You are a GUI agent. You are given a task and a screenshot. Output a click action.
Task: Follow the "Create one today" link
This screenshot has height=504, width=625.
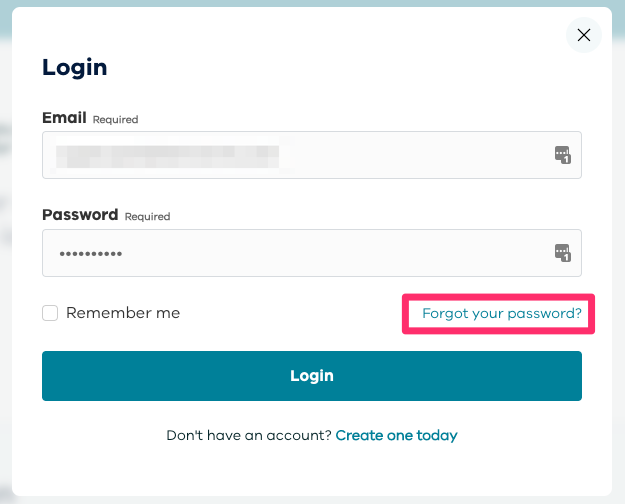(396, 435)
